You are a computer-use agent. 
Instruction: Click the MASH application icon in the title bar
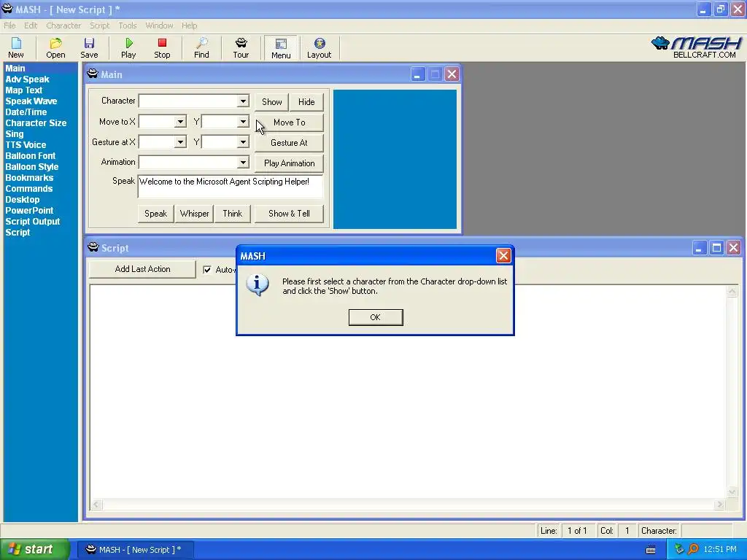pyautogui.click(x=7, y=9)
